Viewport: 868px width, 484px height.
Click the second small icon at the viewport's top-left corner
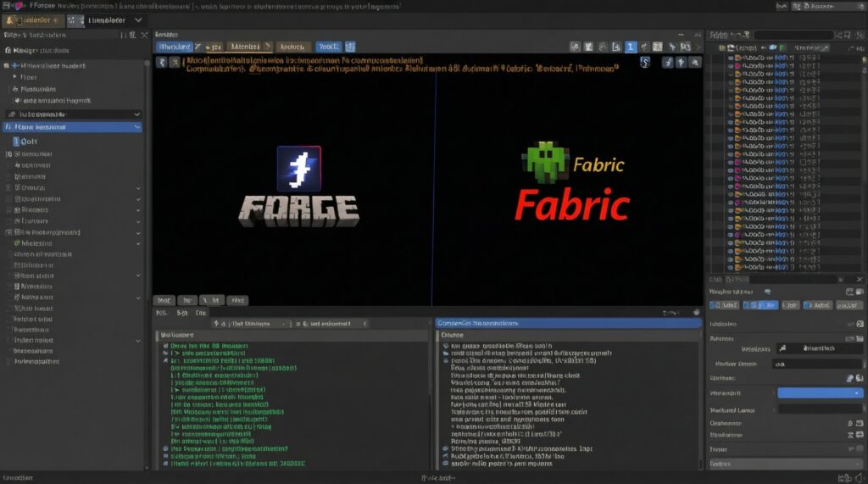(x=175, y=63)
